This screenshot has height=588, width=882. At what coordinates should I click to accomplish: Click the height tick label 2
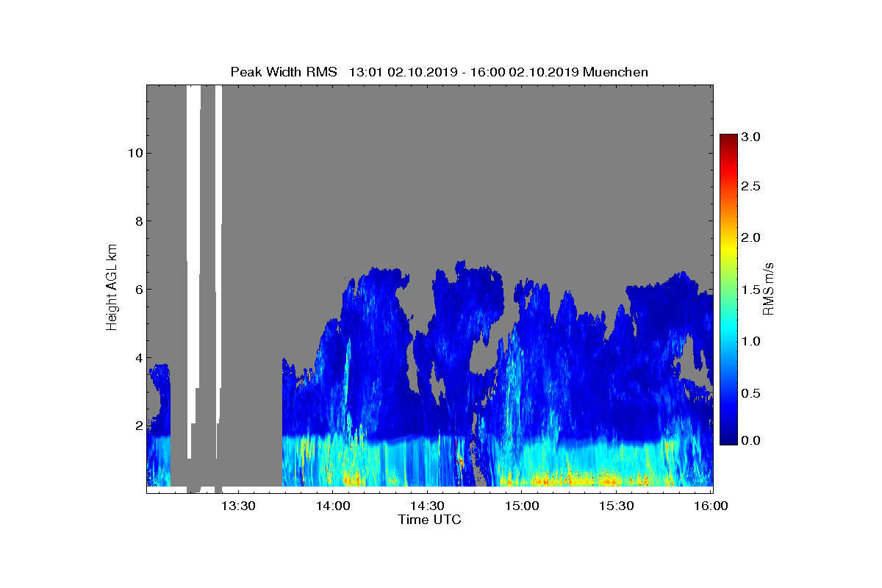[x=137, y=426]
